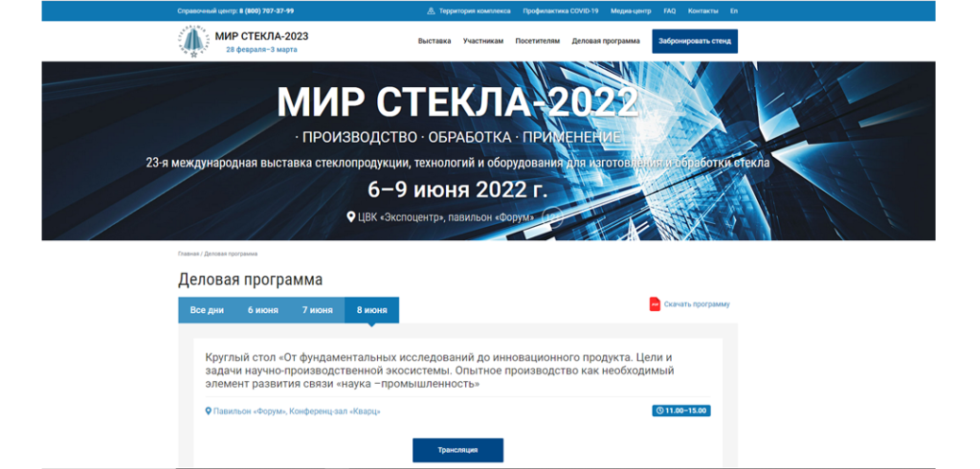This screenshot has width=980, height=469.
Task: Click the red PDF file icon
Action: (655, 304)
